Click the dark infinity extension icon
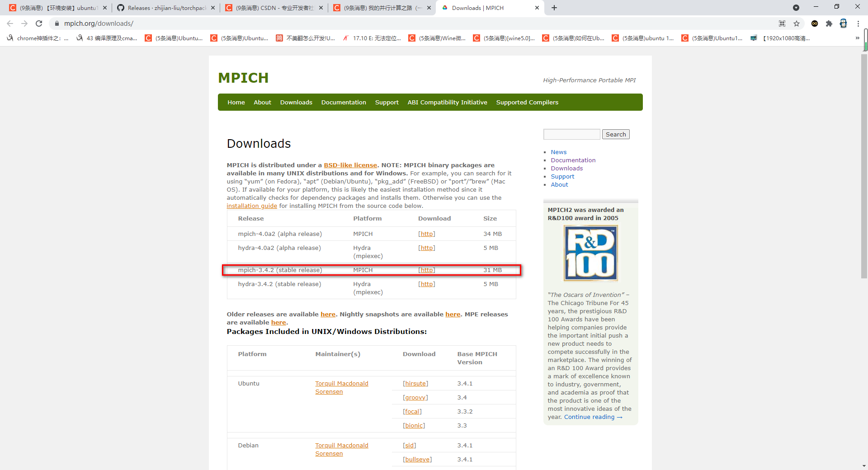Screen dimensions: 868x470 click(x=815, y=23)
